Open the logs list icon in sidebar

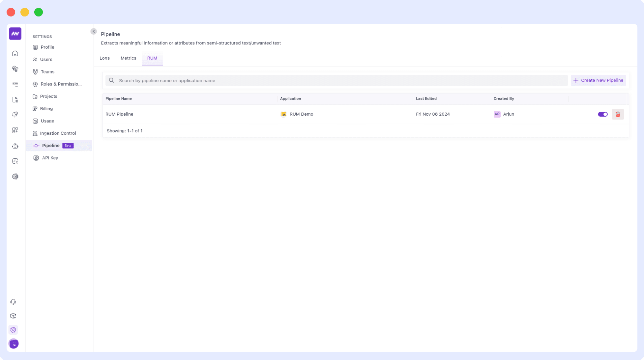15,84
